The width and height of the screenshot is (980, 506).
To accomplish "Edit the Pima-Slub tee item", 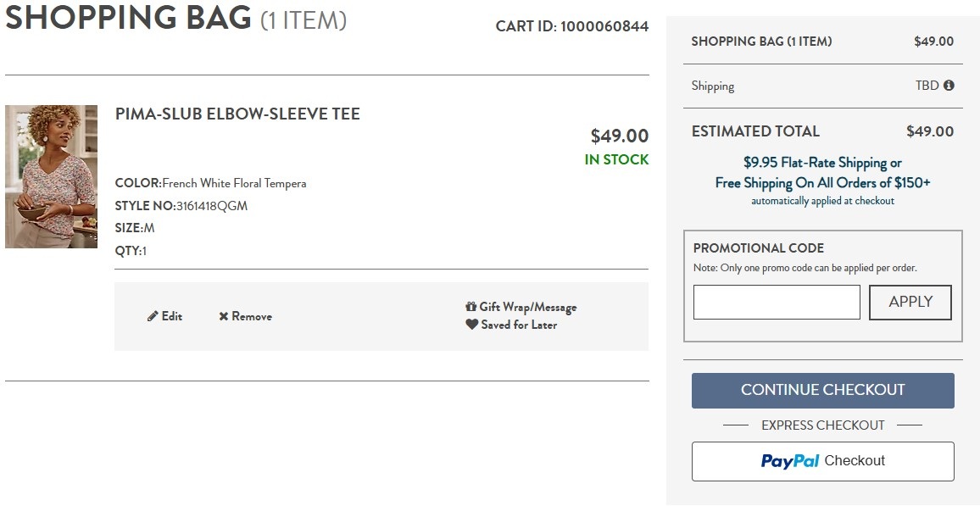I will [171, 316].
